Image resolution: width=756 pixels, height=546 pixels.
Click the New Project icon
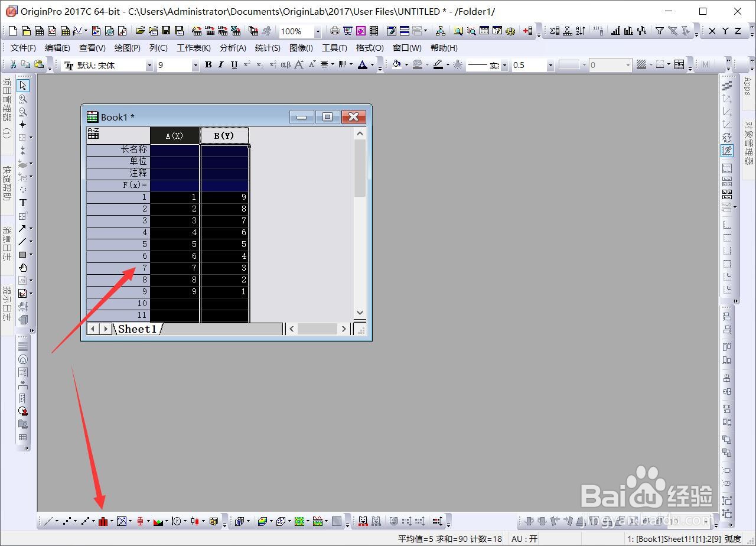(12, 31)
